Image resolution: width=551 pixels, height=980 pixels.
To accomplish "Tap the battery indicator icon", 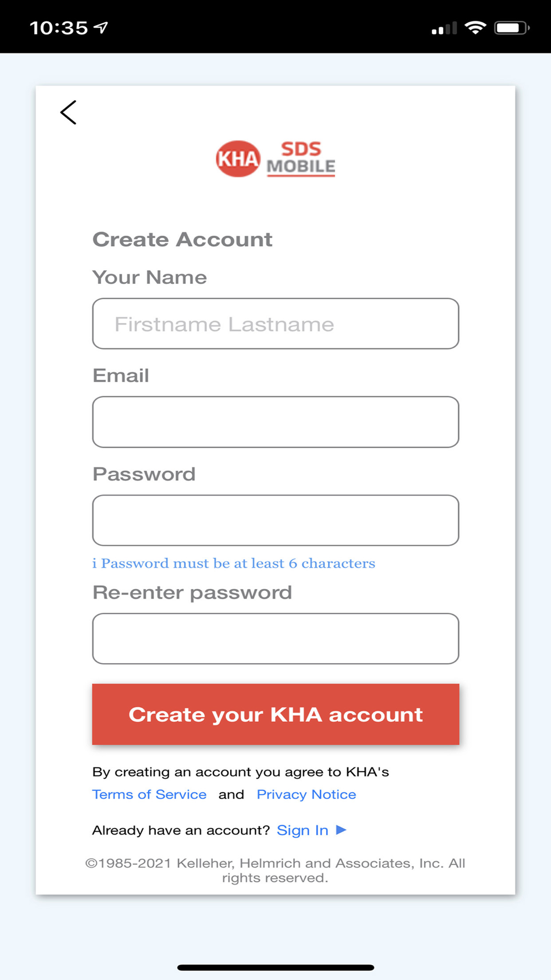I will 511,28.
